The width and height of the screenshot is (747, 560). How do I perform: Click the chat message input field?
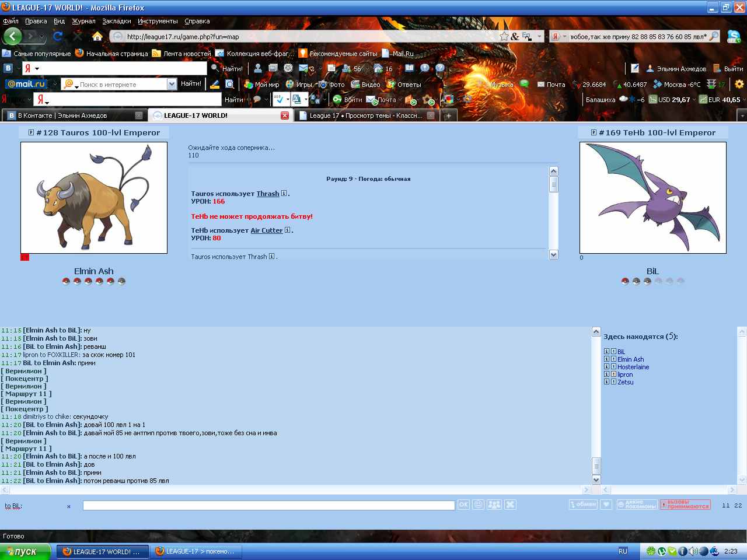click(269, 505)
